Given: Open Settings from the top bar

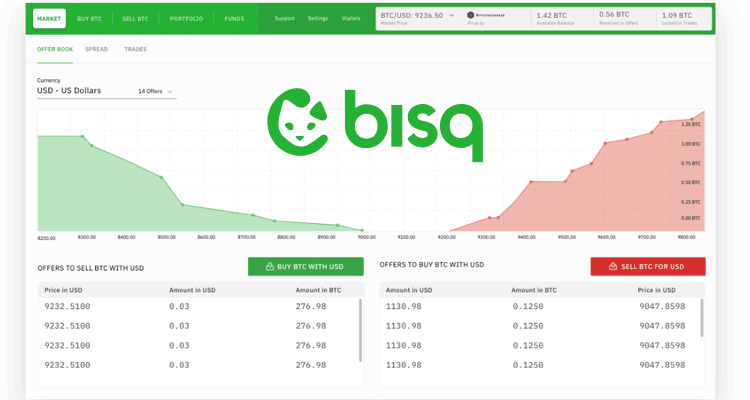Looking at the screenshot, I should click(318, 19).
